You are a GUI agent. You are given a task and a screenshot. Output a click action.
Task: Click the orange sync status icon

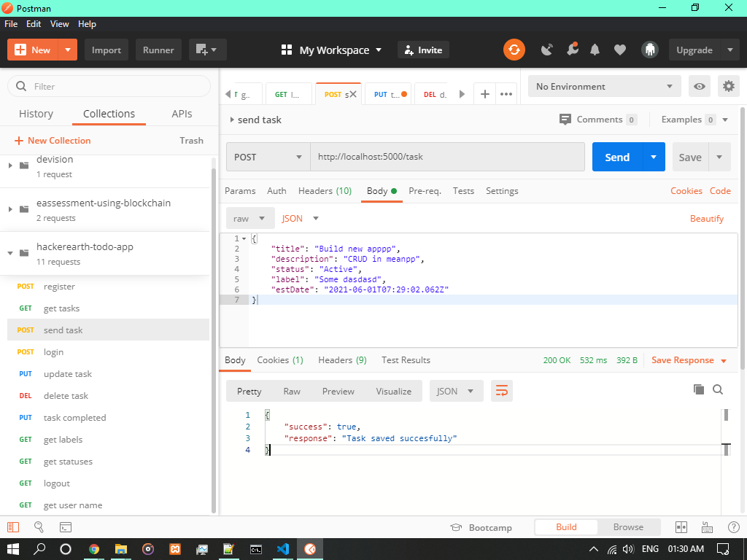pyautogui.click(x=514, y=50)
